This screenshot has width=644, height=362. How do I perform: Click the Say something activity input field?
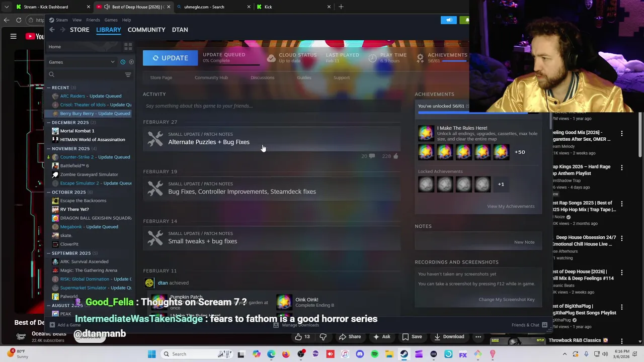coord(272,106)
